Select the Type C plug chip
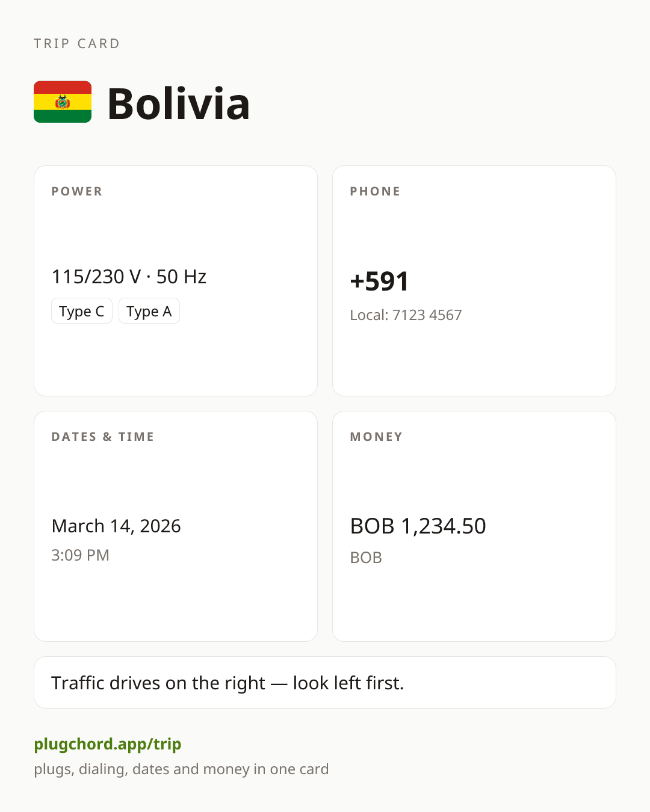Screen dimensions: 650x812 click(x=82, y=311)
